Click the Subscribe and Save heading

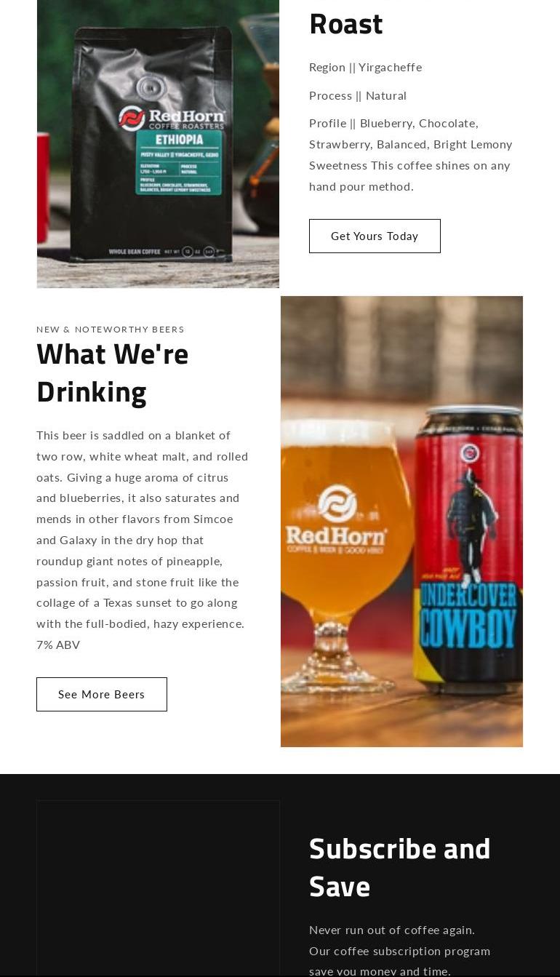coord(400,867)
